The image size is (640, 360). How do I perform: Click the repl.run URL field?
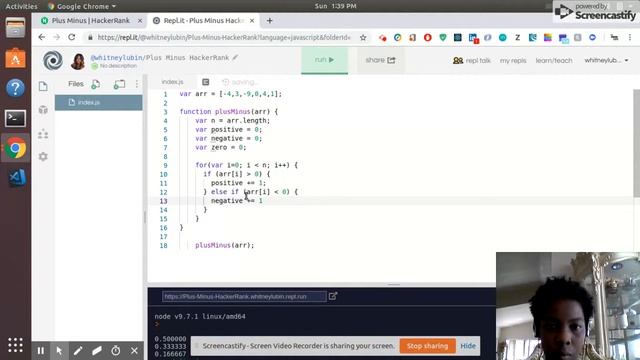point(244,296)
